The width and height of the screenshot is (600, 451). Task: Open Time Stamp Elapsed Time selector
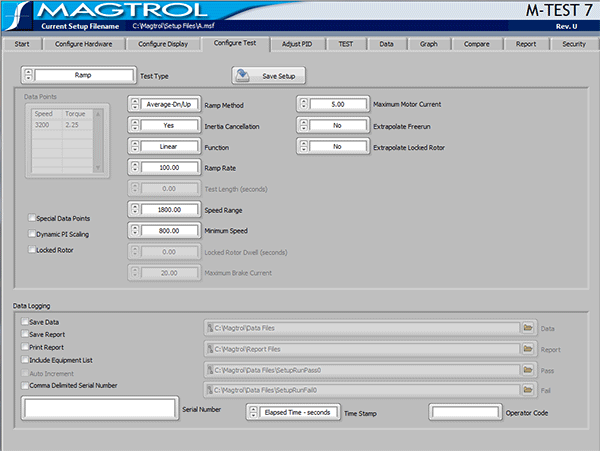(298, 412)
